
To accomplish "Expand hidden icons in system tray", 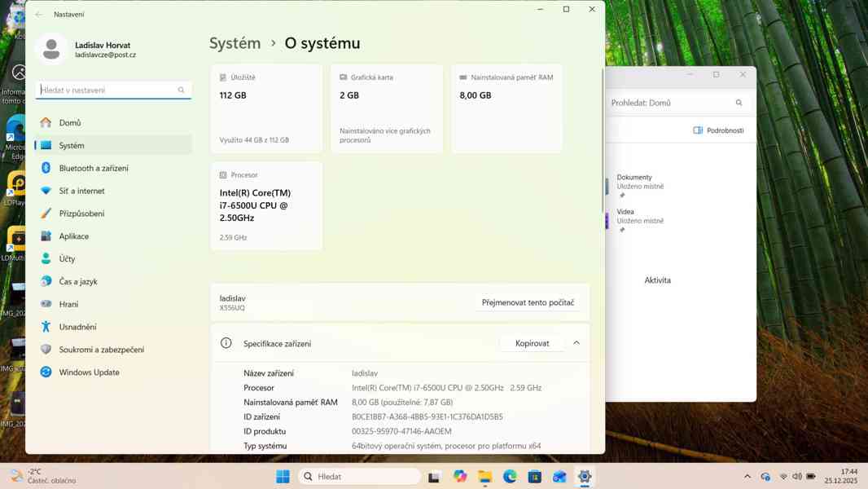I will point(747,476).
